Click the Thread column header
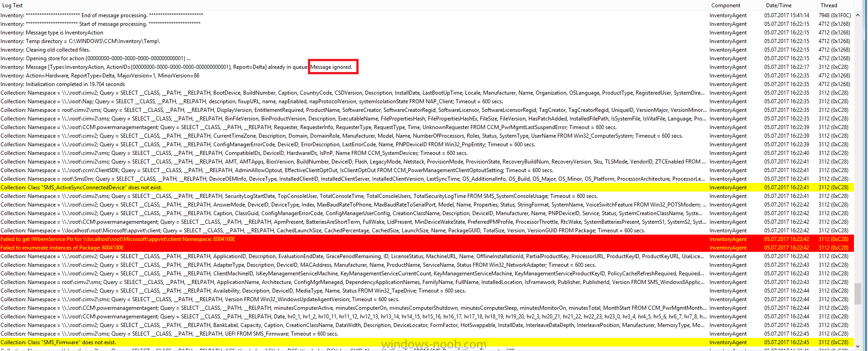 pos(829,5)
